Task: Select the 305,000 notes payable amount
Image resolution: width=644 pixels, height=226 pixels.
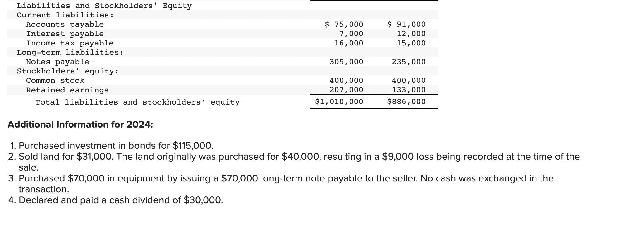Action: pyautogui.click(x=346, y=62)
